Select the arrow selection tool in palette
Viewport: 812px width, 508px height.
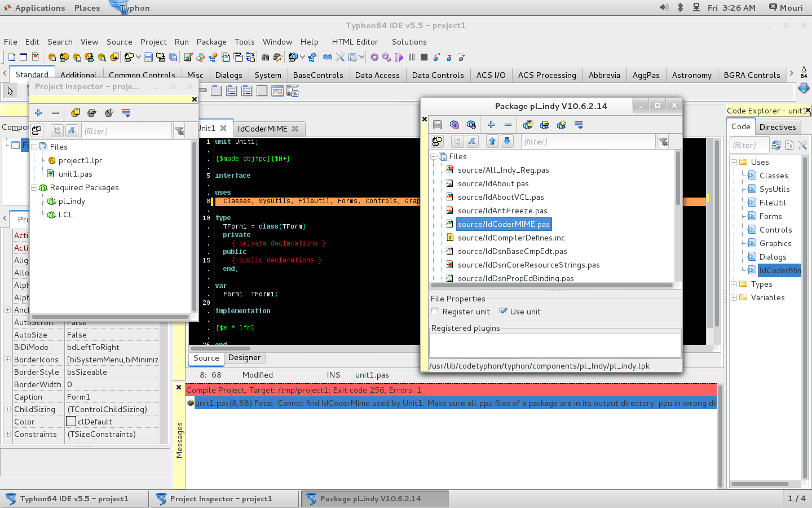point(10,91)
